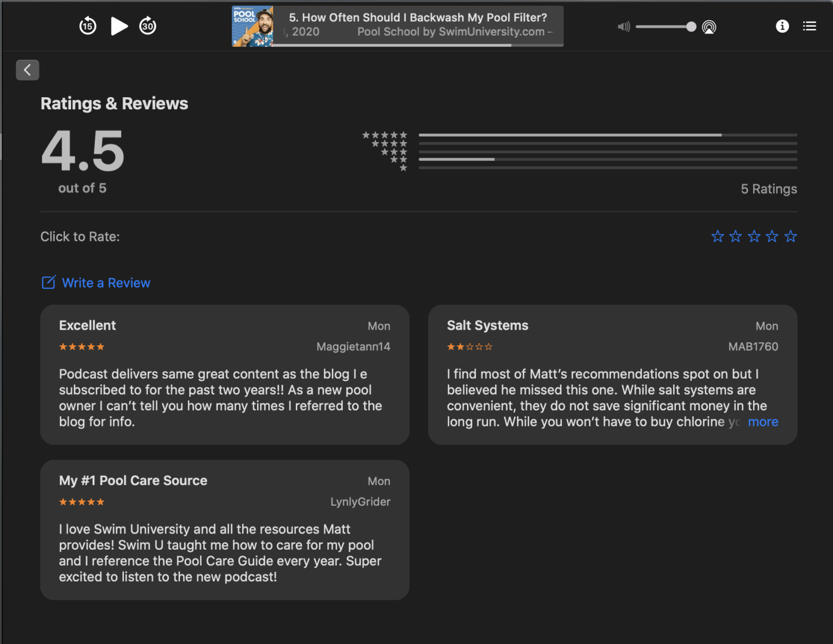Click the episode title in now playing
This screenshot has height=644, width=833.
coord(418,18)
